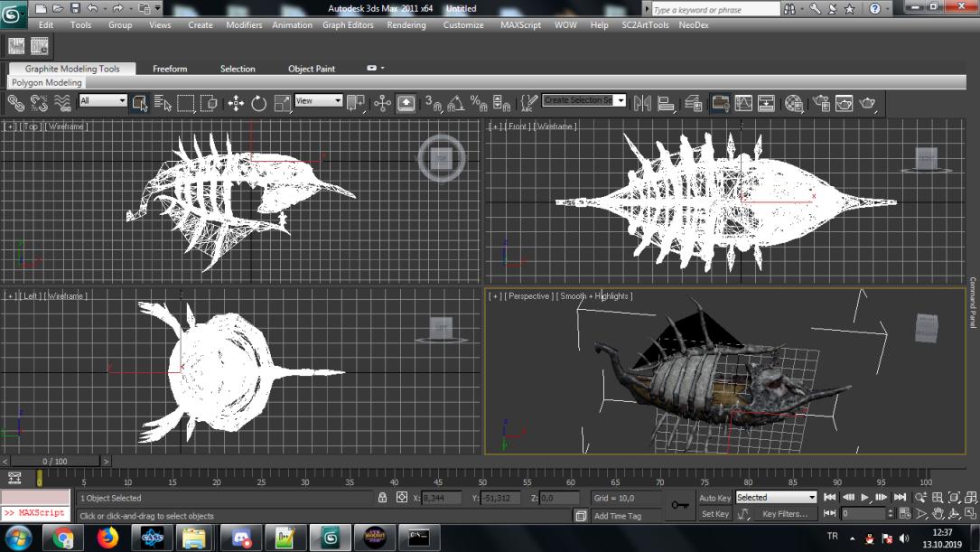Viewport: 980px width, 552px height.
Task: Open the Material Editor
Action: point(794,104)
